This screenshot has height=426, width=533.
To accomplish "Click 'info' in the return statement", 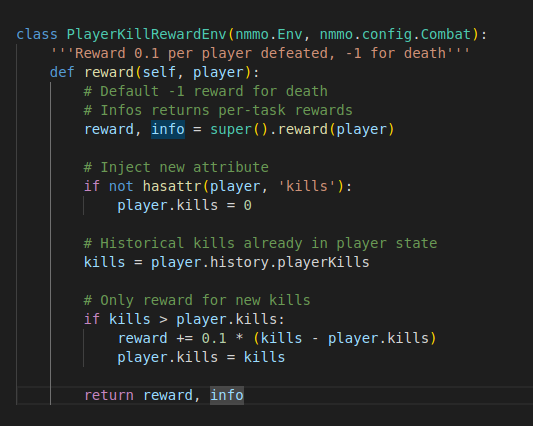I will click(x=227, y=395).
